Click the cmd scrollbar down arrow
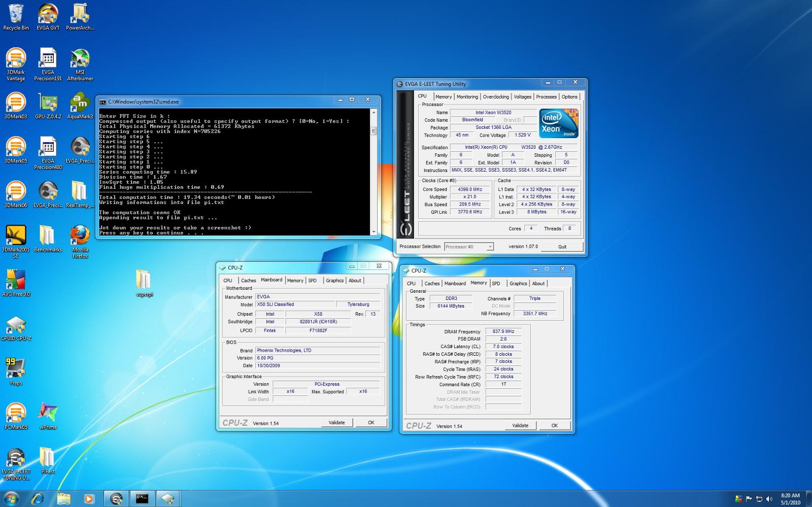This screenshot has width=812, height=507. pos(374,232)
